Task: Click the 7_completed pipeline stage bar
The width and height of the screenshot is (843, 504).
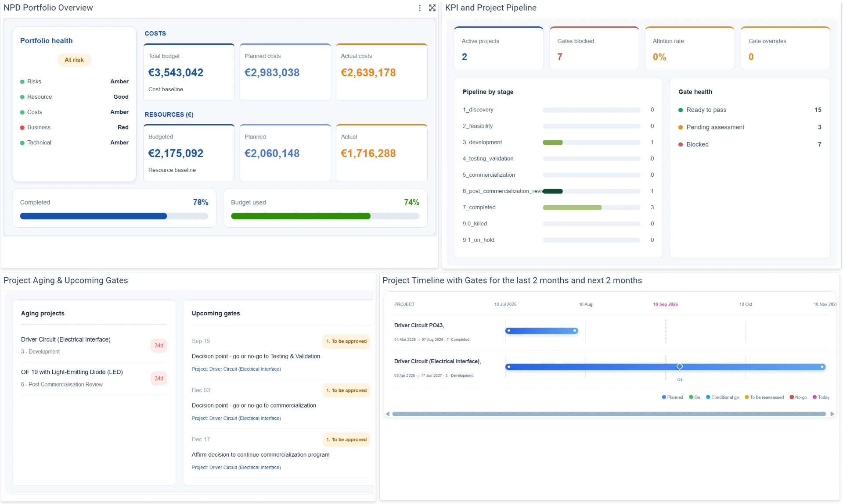Action: [x=591, y=208]
